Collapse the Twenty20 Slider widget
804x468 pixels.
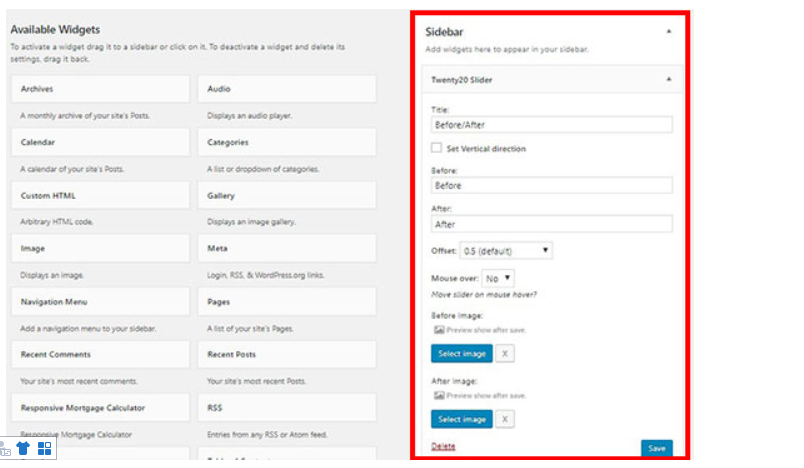[x=668, y=78]
